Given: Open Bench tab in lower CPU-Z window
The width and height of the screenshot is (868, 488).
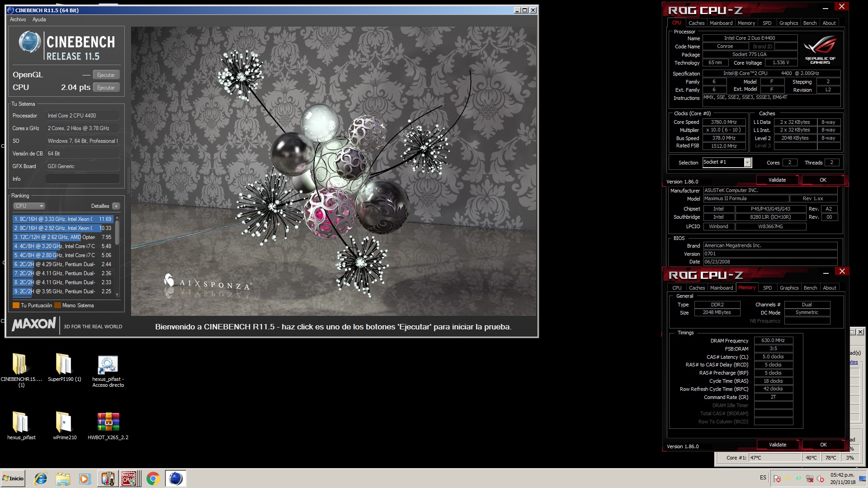Looking at the screenshot, I should coord(810,288).
